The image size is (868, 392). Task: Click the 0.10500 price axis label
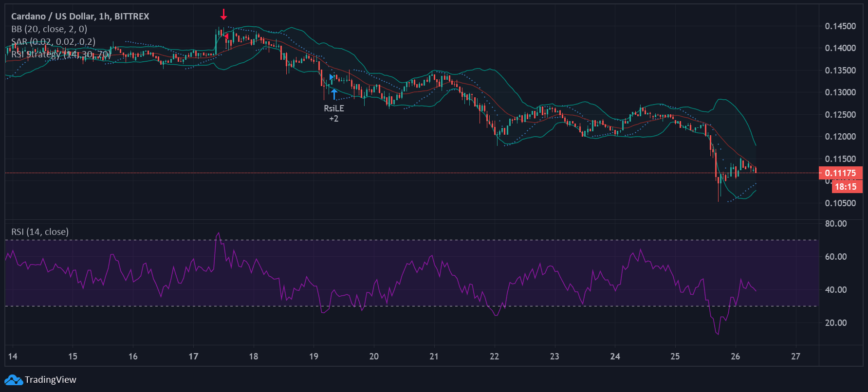(840, 203)
